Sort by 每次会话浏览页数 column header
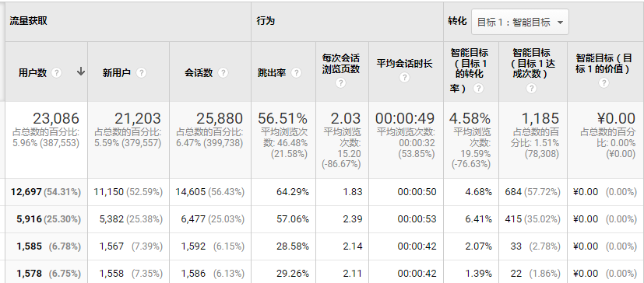This screenshot has width=644, height=283. pyautogui.click(x=341, y=64)
